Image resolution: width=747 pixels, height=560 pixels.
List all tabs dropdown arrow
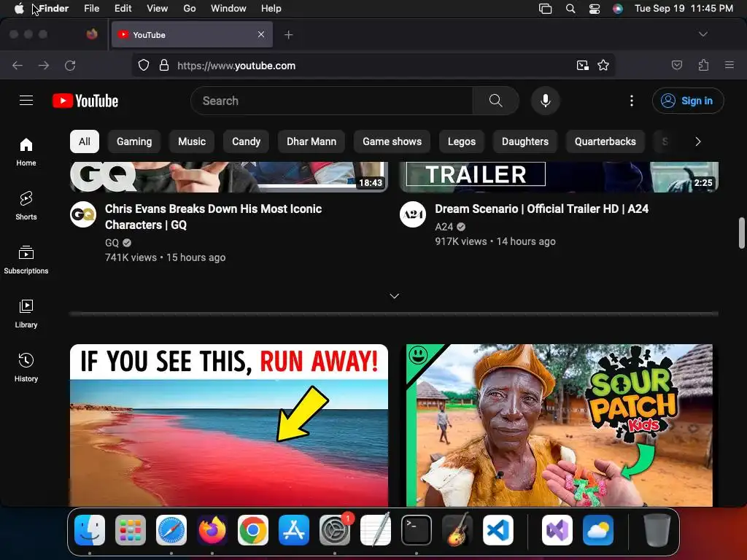pos(703,34)
